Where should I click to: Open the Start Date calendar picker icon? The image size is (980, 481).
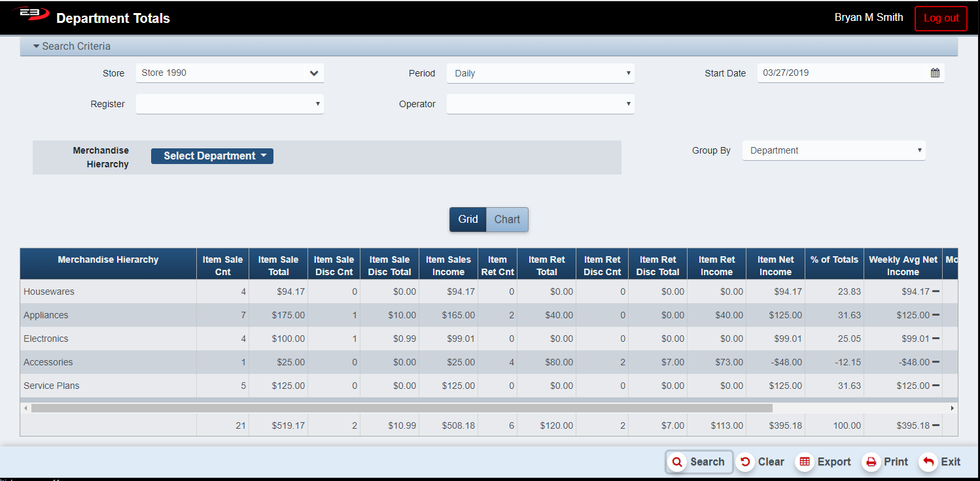click(x=935, y=73)
